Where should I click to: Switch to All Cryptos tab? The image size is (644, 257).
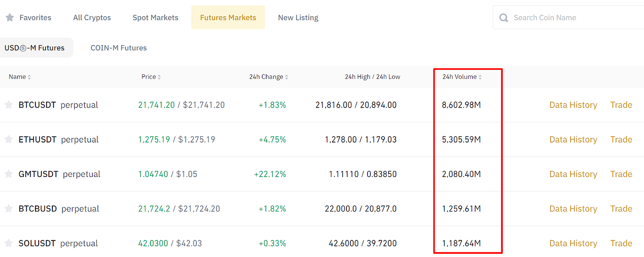pos(92,17)
